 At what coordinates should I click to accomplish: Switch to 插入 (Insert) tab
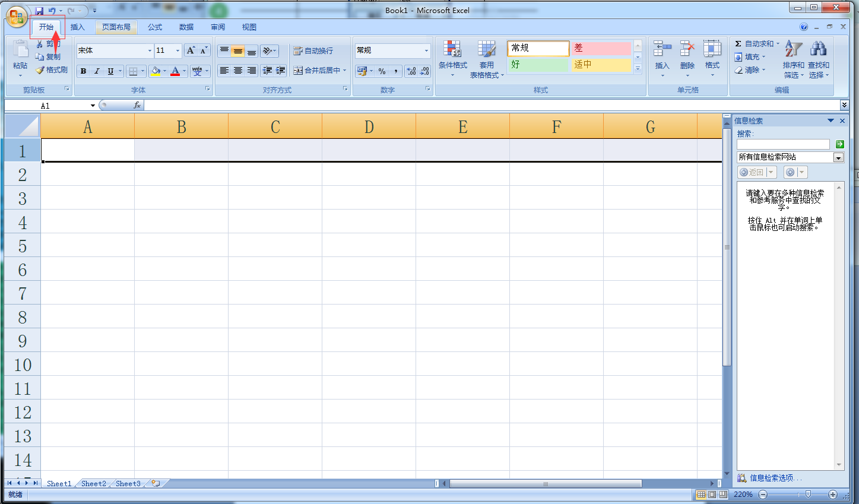[x=78, y=27]
